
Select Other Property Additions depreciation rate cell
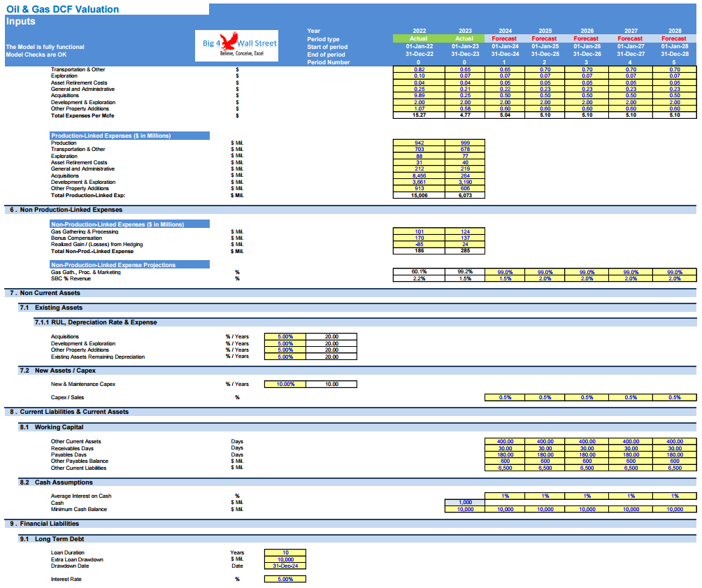click(285, 350)
